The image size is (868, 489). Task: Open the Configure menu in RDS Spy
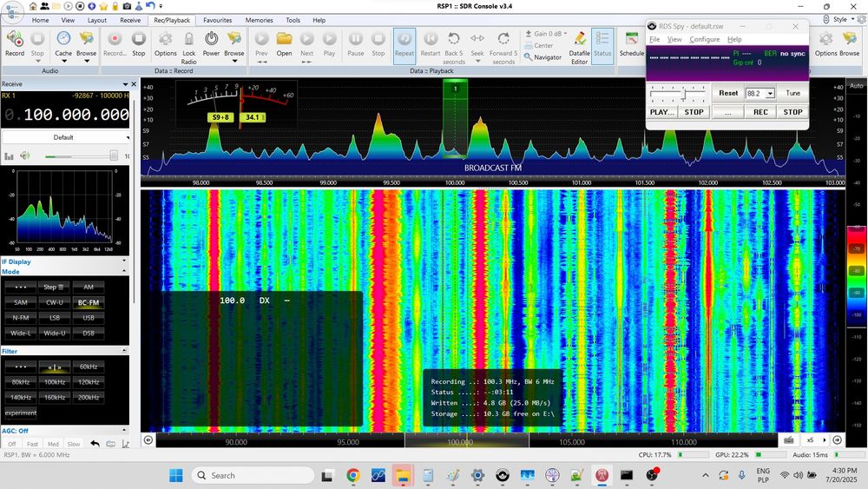click(704, 39)
